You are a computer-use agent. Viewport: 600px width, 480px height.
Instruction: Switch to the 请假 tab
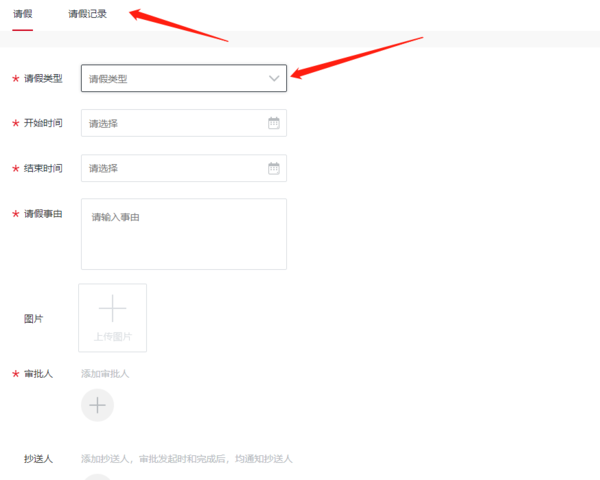pyautogui.click(x=23, y=14)
